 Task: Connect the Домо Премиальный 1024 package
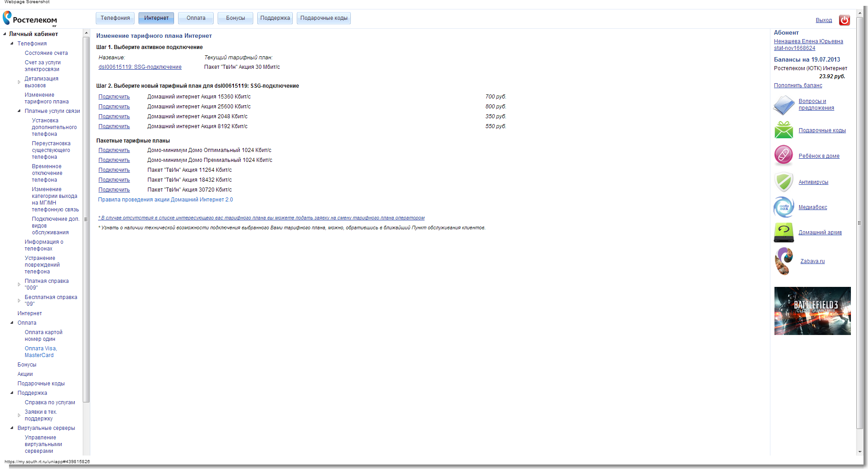click(114, 160)
